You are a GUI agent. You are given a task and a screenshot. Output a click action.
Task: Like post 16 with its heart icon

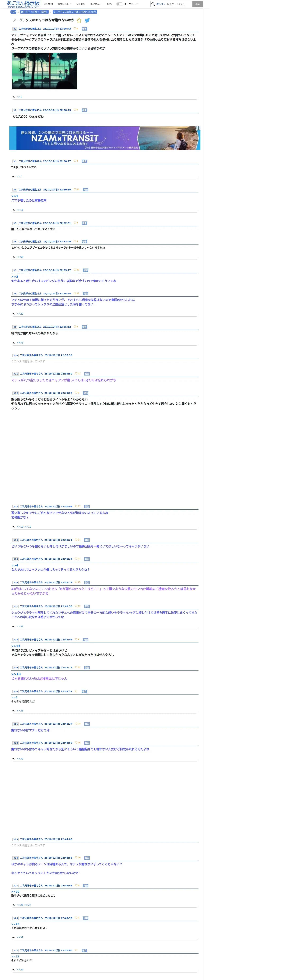76,582
